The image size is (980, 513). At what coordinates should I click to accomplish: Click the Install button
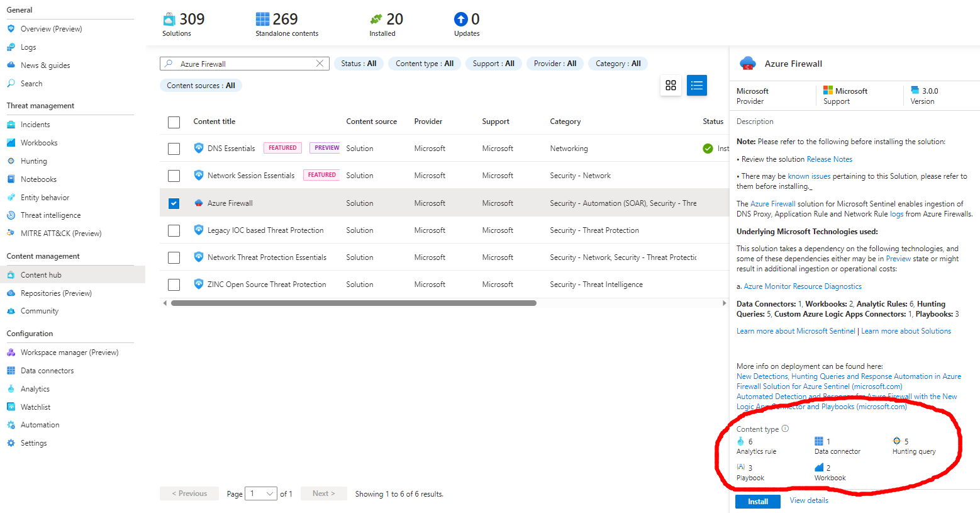757,501
